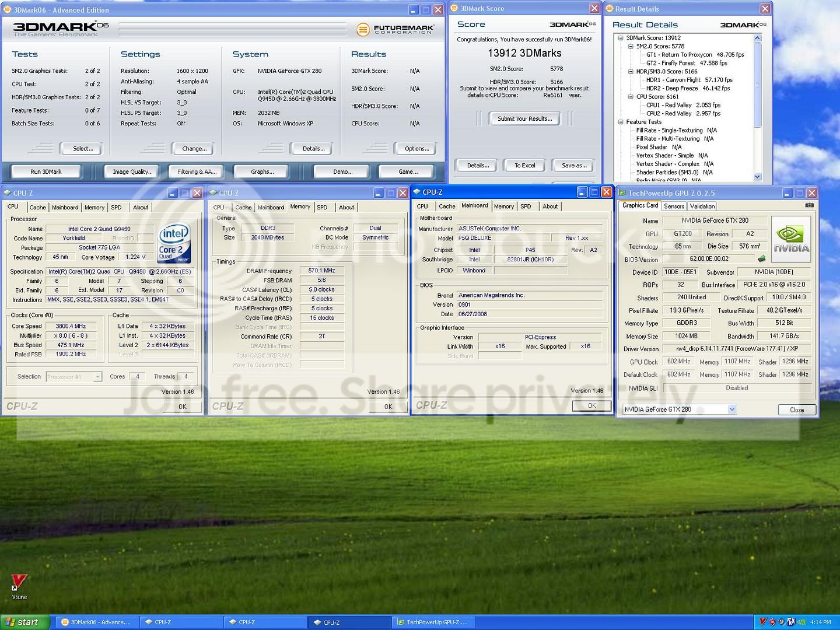Save the BIOS using the green chip icon

[x=761, y=258]
